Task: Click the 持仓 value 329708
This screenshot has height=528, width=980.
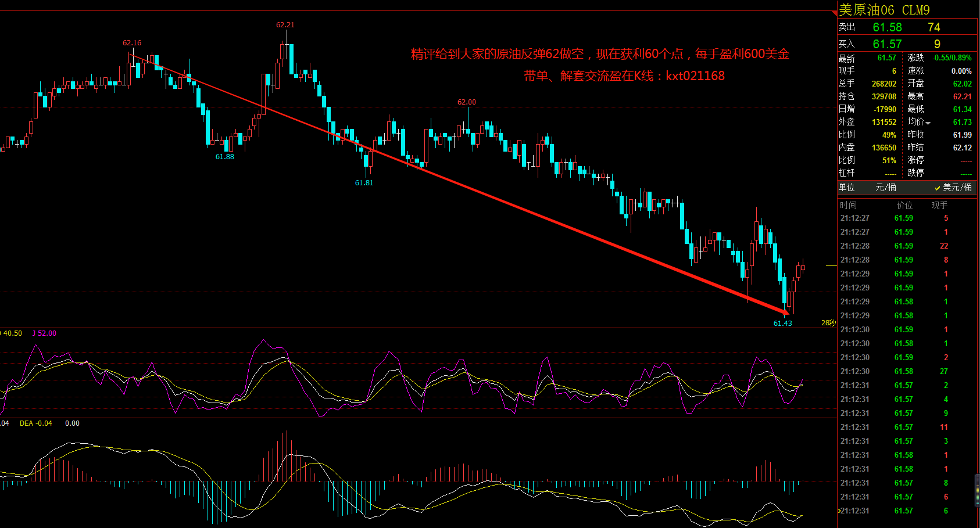Action: coord(884,96)
